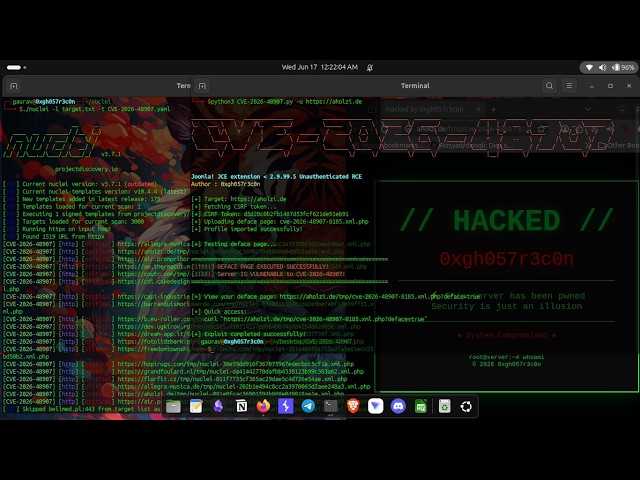Screen dimensions: 640x480
Task: Open the Wi-Fi network indicator in system tray
Action: coord(589,67)
